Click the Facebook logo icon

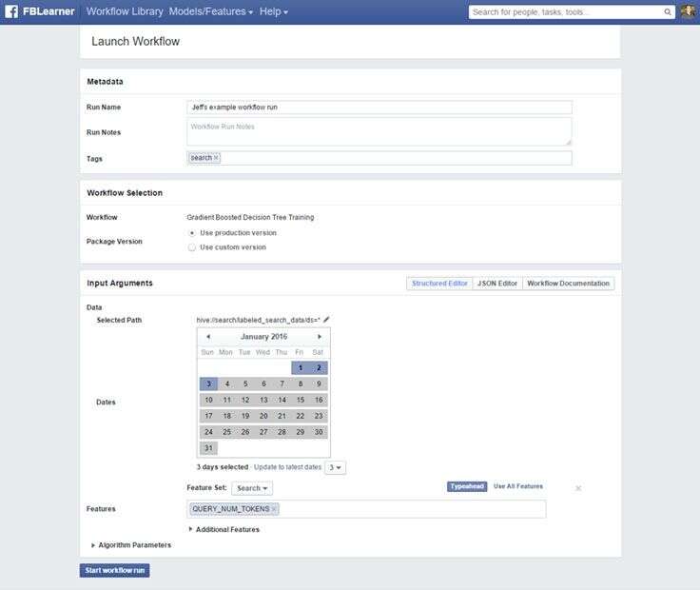(x=10, y=12)
